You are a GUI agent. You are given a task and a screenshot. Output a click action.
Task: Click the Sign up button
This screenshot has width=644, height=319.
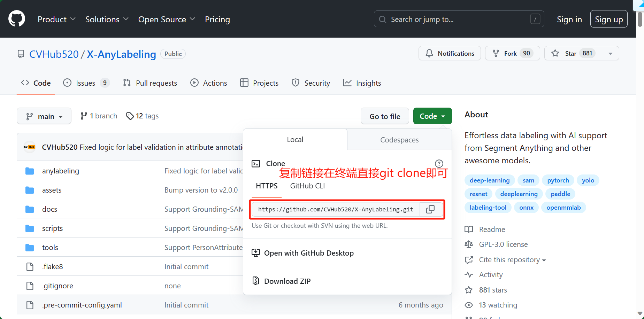[x=608, y=19]
